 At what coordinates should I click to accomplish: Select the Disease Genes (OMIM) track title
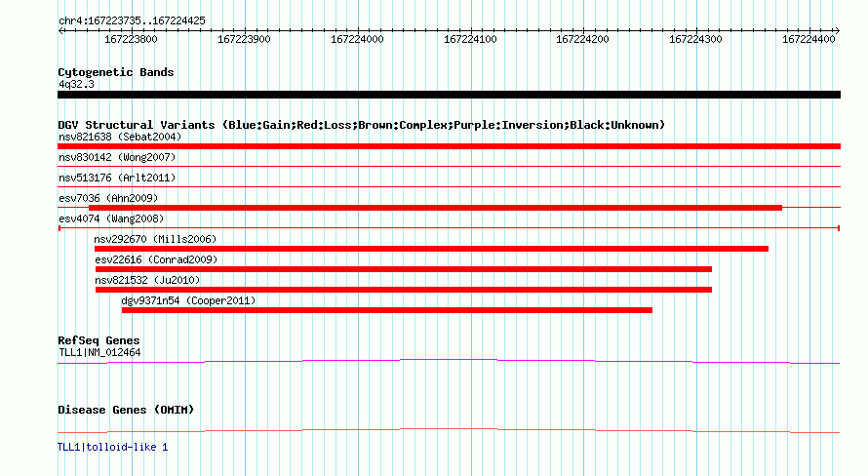pos(126,410)
